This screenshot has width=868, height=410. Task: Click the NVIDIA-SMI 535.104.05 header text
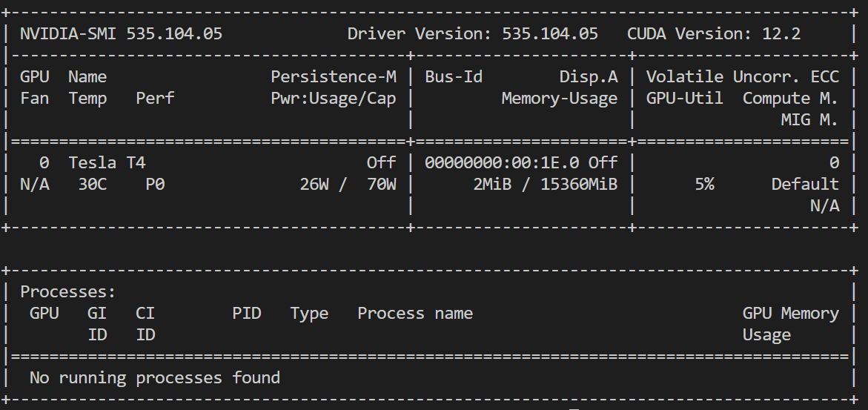(x=121, y=34)
